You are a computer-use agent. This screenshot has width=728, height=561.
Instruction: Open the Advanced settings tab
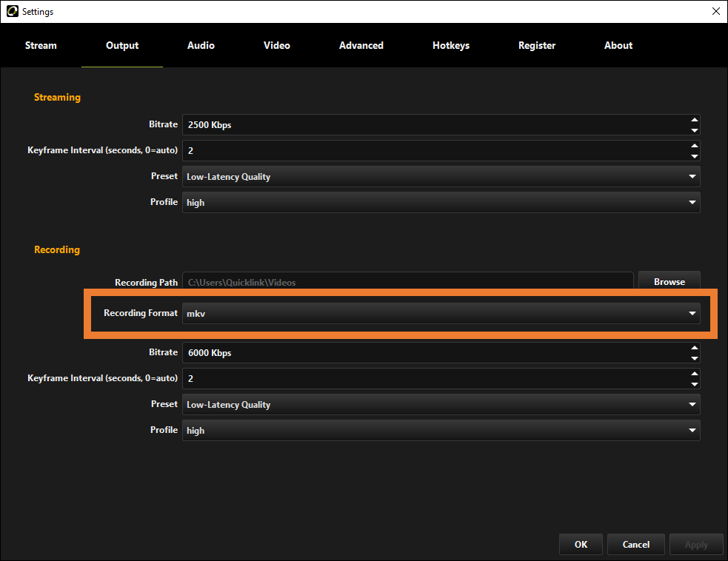[361, 45]
